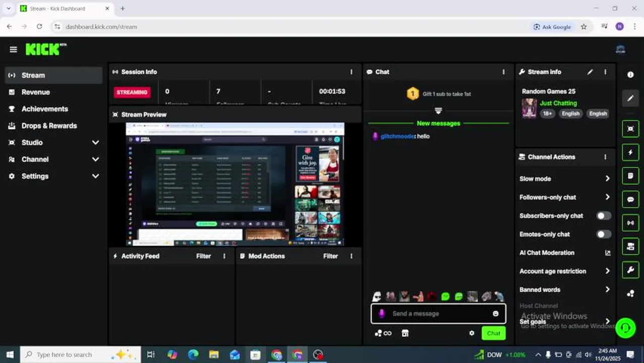The height and width of the screenshot is (363, 644).
Task: Click the Windows taskbar search box
Action: tap(81, 354)
